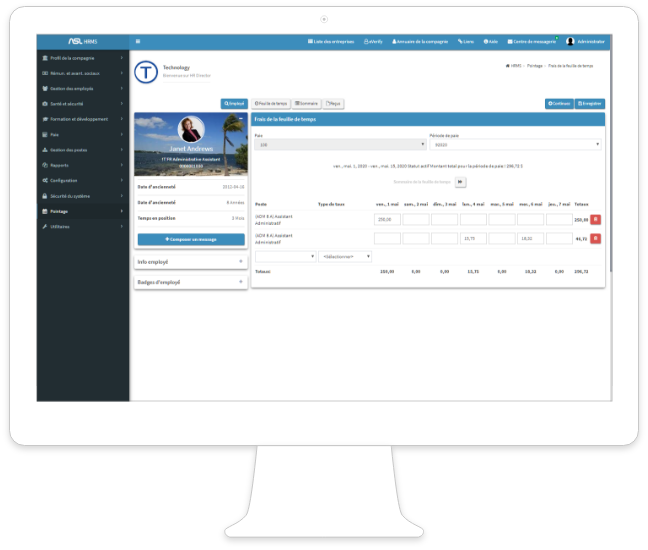Click the skip-forward icon beside the timesheet summary

(x=460, y=182)
